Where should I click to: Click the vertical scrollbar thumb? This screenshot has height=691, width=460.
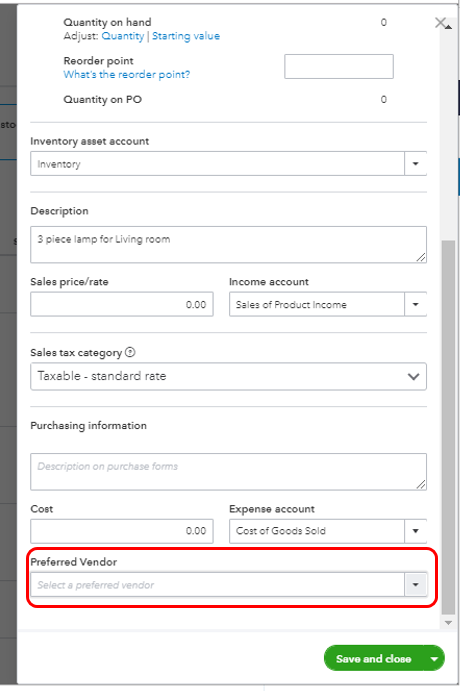448,427
